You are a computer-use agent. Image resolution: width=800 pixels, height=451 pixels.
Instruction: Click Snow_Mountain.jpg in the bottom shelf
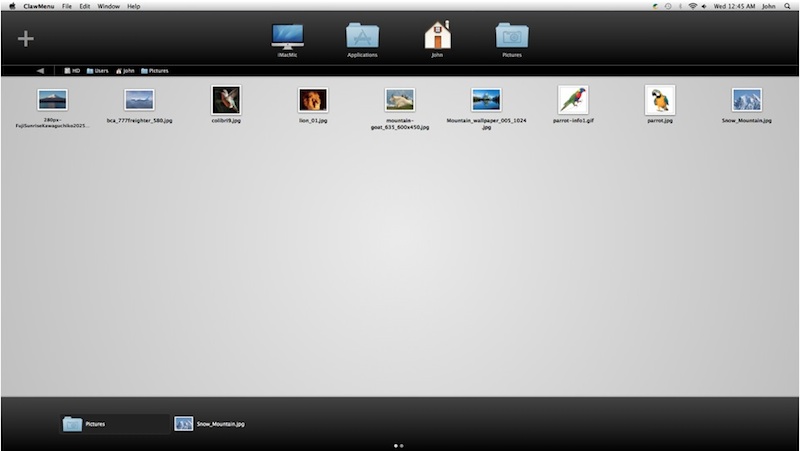(x=209, y=424)
